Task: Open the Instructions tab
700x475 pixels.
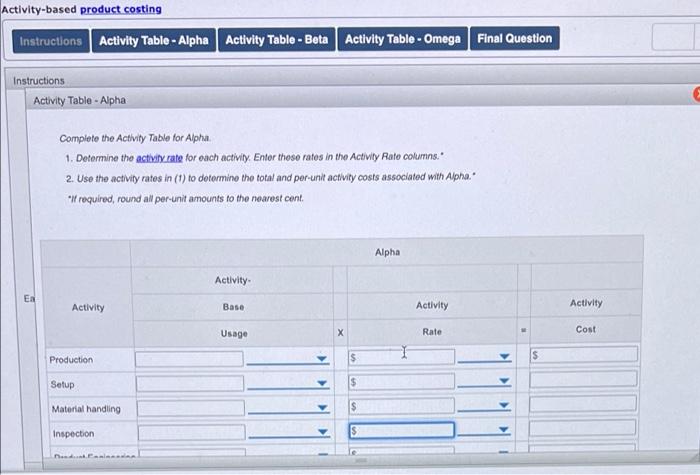Action: [x=51, y=41]
